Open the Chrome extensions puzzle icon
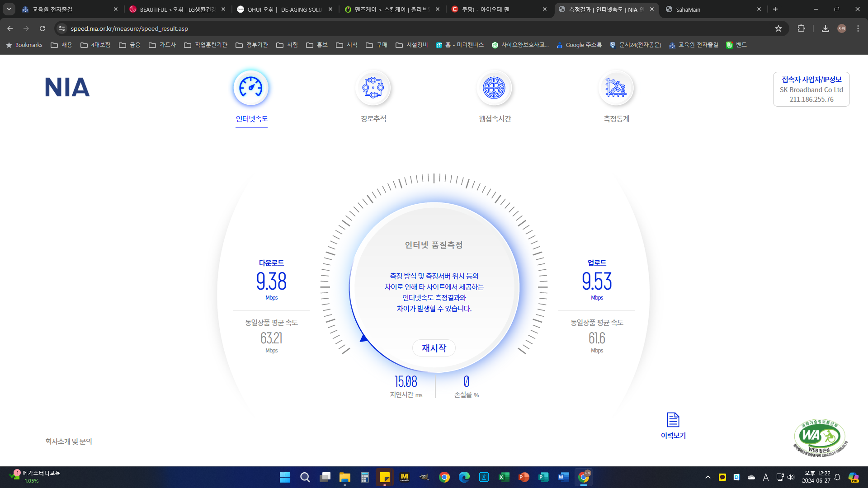868x488 pixels. tap(802, 28)
